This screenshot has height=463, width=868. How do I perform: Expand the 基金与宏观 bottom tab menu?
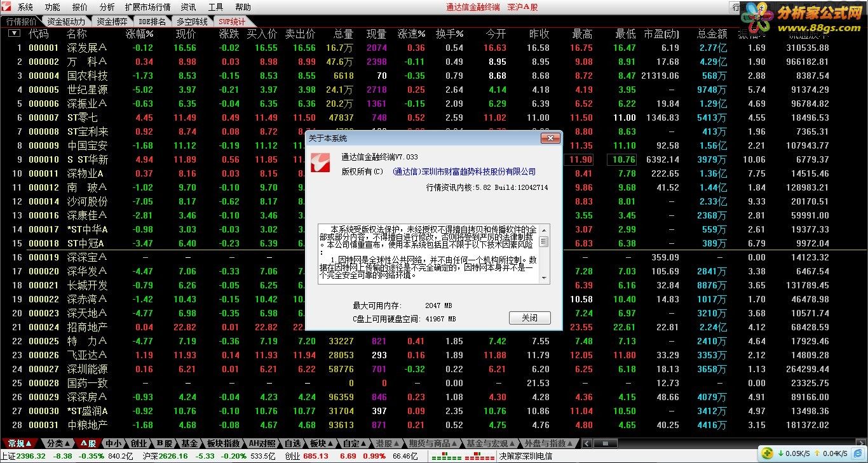(x=491, y=443)
